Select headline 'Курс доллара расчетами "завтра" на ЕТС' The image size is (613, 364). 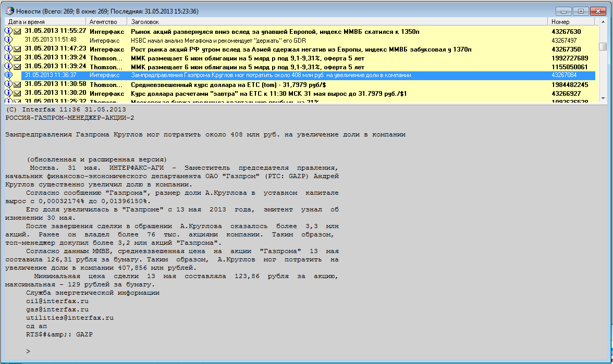tap(268, 94)
